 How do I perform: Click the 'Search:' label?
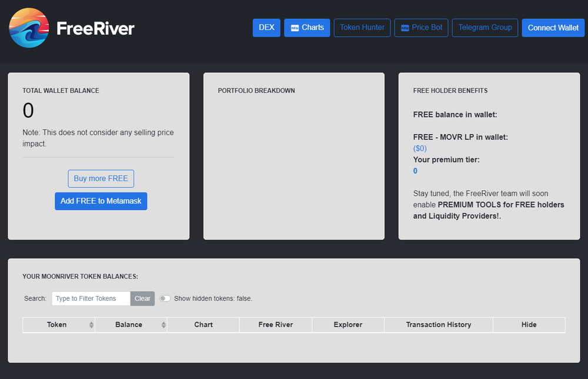click(35, 299)
